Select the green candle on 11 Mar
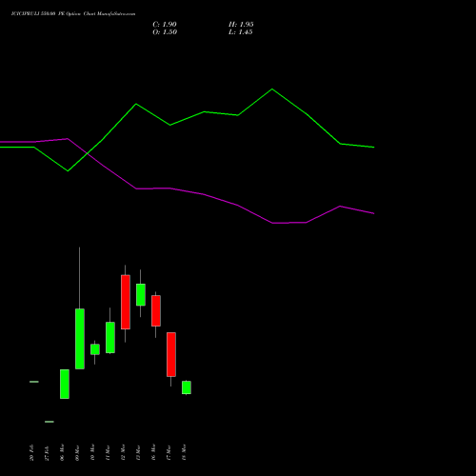The image size is (476, 476). pyautogui.click(x=110, y=337)
